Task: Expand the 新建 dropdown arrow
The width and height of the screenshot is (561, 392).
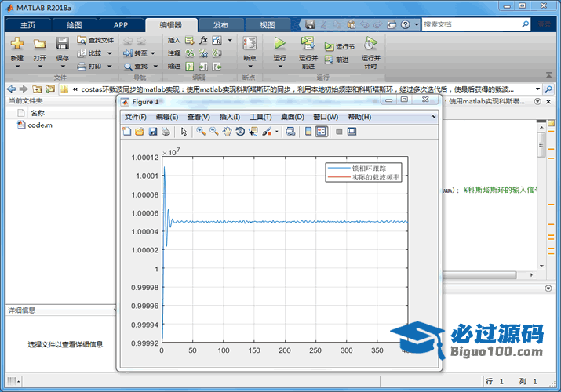Action: coord(16,67)
